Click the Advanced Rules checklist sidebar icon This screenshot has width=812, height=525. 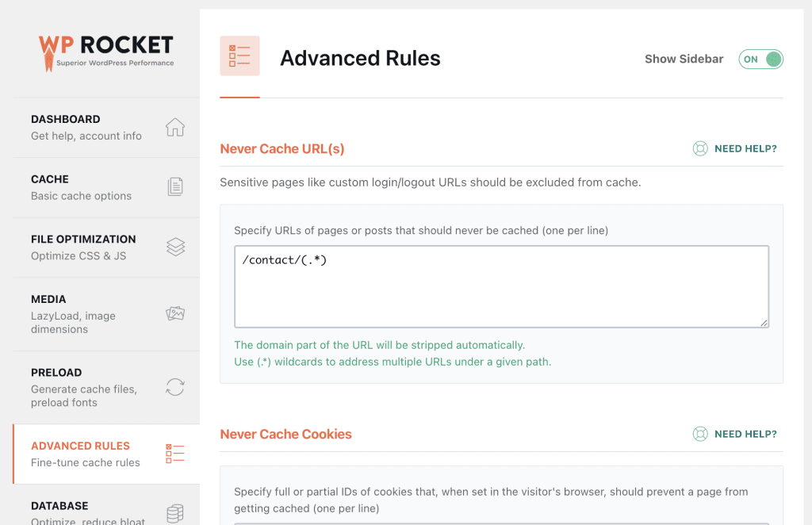pos(175,454)
